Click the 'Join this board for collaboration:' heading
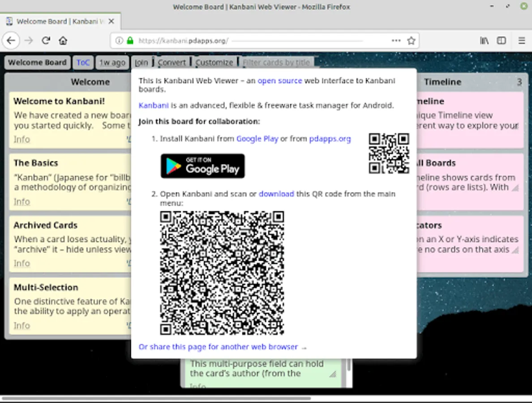The height and width of the screenshot is (403, 532). point(199,121)
